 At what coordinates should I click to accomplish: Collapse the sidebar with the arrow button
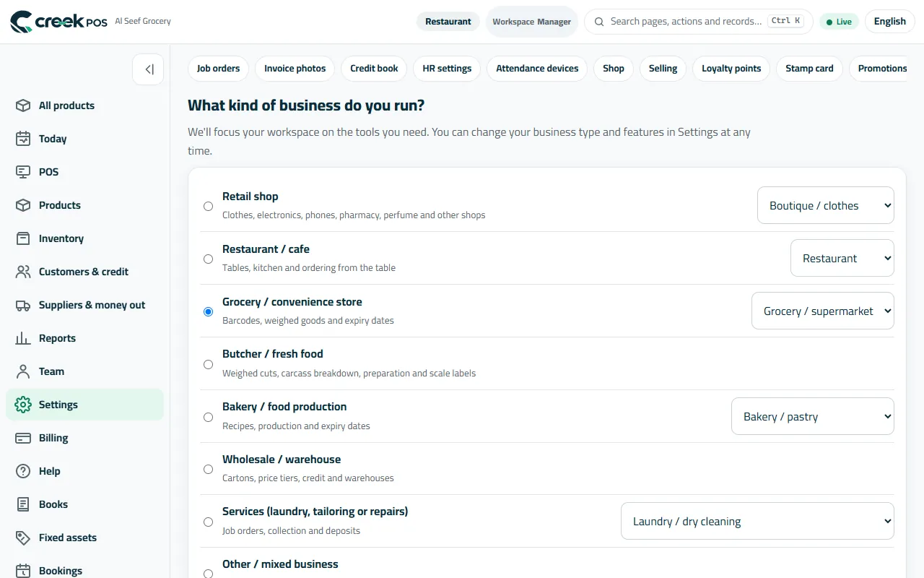(x=148, y=69)
